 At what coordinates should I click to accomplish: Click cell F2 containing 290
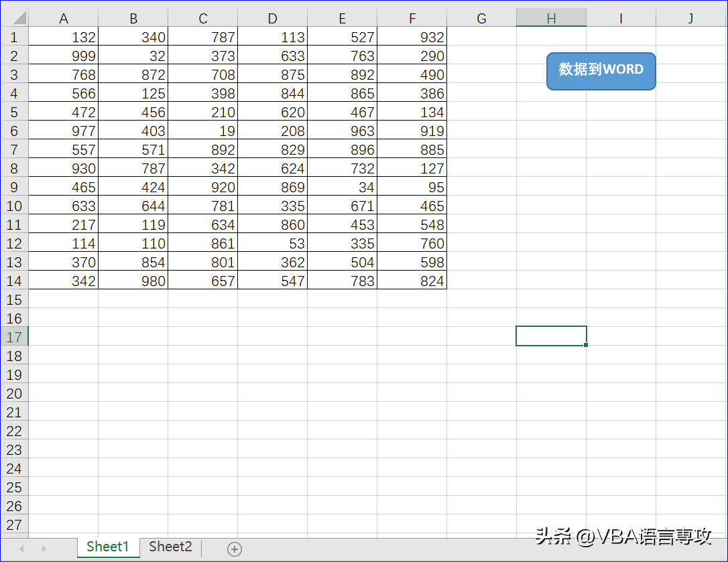pyautogui.click(x=412, y=56)
